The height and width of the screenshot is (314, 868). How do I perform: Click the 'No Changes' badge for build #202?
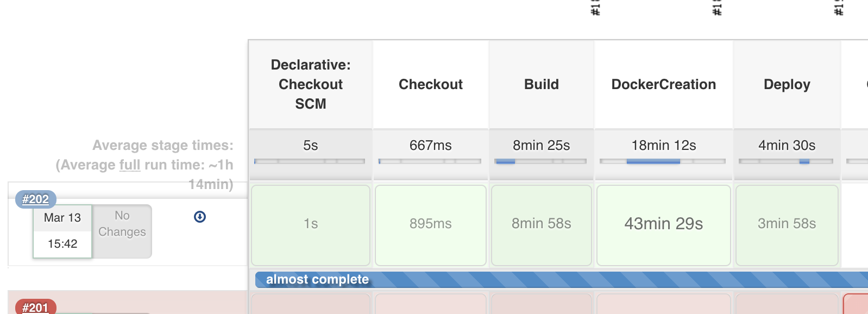tap(121, 224)
